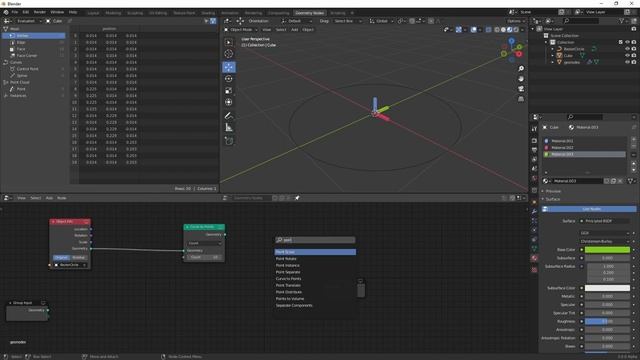Select Relative option on Object Info node
This screenshot has height=360, width=640.
click(79, 258)
